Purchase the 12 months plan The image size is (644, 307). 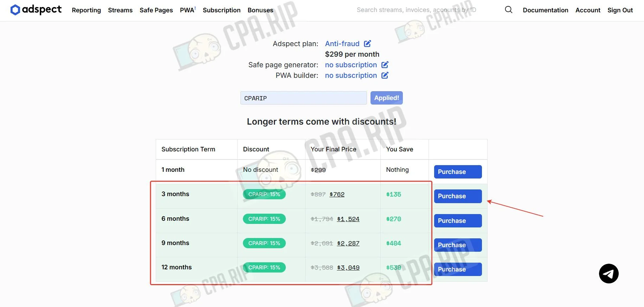coord(458,269)
